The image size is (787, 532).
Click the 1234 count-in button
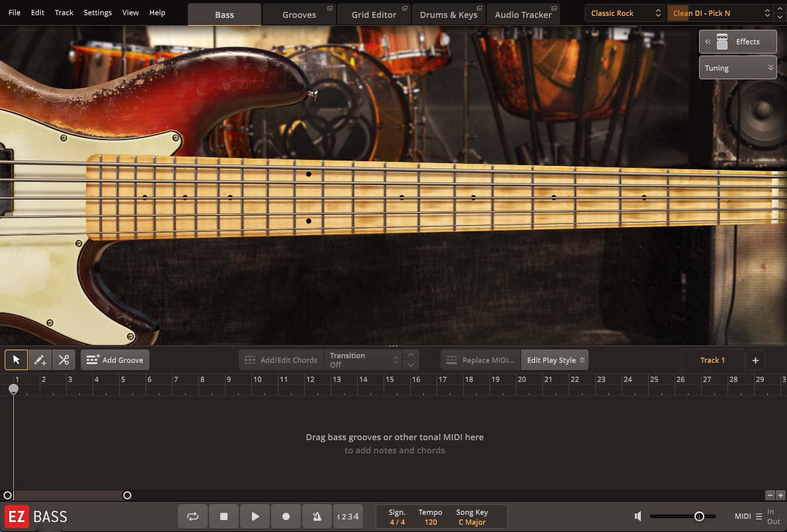[348, 516]
